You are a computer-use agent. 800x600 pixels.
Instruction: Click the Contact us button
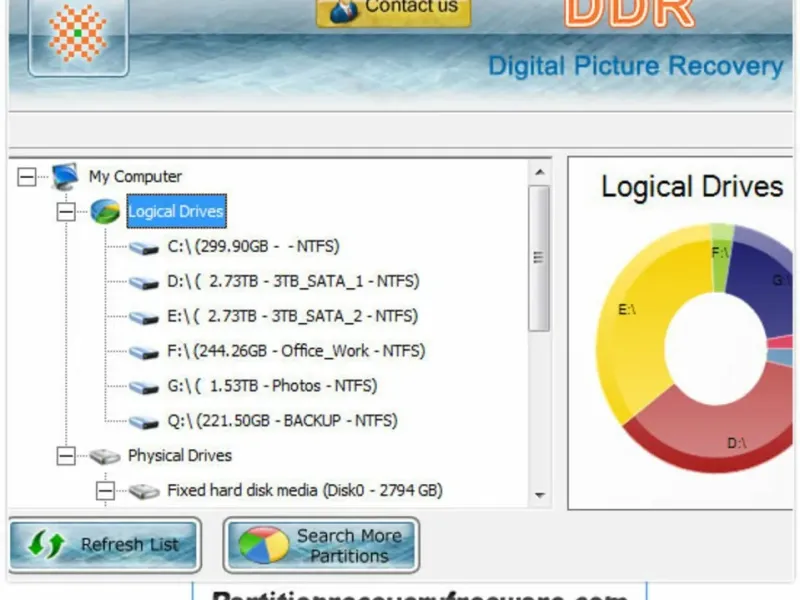393,12
